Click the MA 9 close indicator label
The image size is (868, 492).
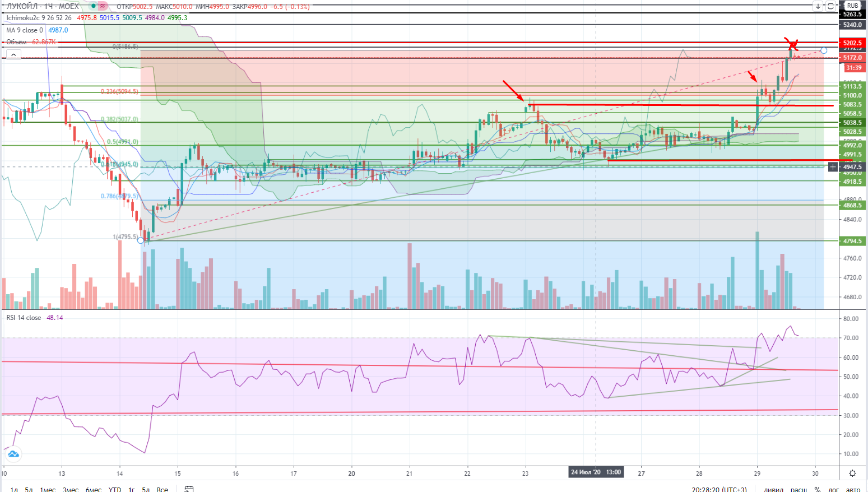click(25, 30)
